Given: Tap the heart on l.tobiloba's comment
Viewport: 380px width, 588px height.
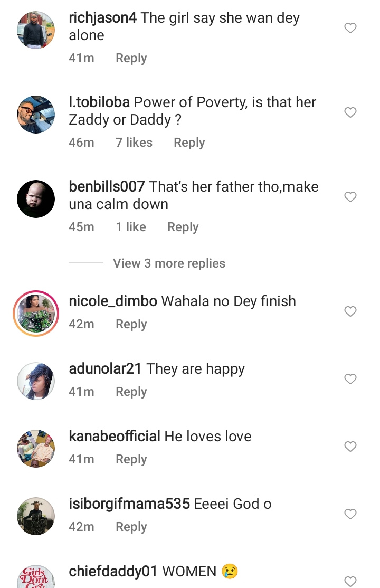Looking at the screenshot, I should [350, 112].
